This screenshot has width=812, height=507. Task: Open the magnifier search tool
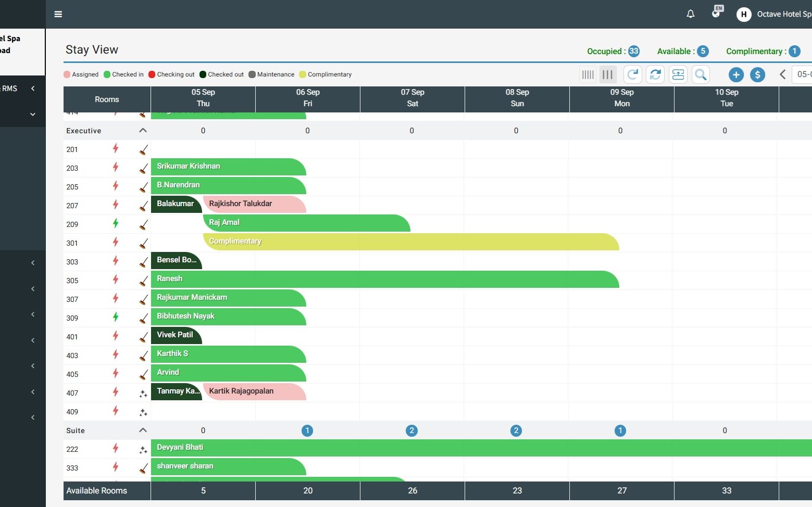701,74
